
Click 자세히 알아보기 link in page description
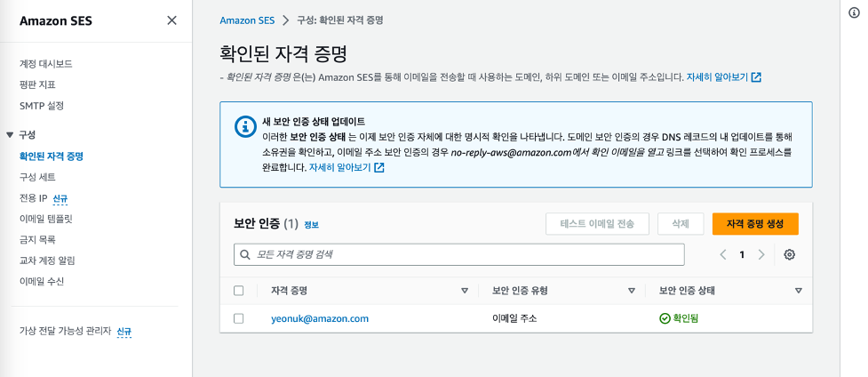tap(717, 77)
